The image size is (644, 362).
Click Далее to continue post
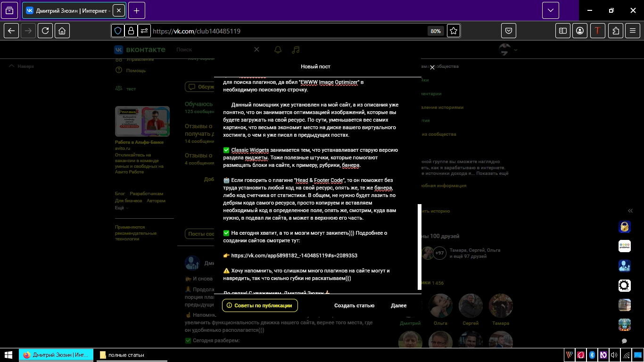coord(399,305)
